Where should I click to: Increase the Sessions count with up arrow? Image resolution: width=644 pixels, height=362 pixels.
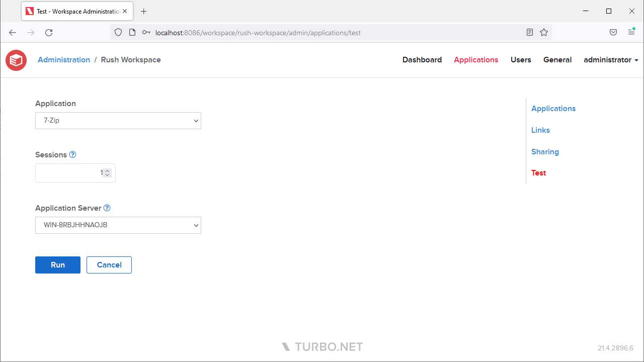(107, 171)
